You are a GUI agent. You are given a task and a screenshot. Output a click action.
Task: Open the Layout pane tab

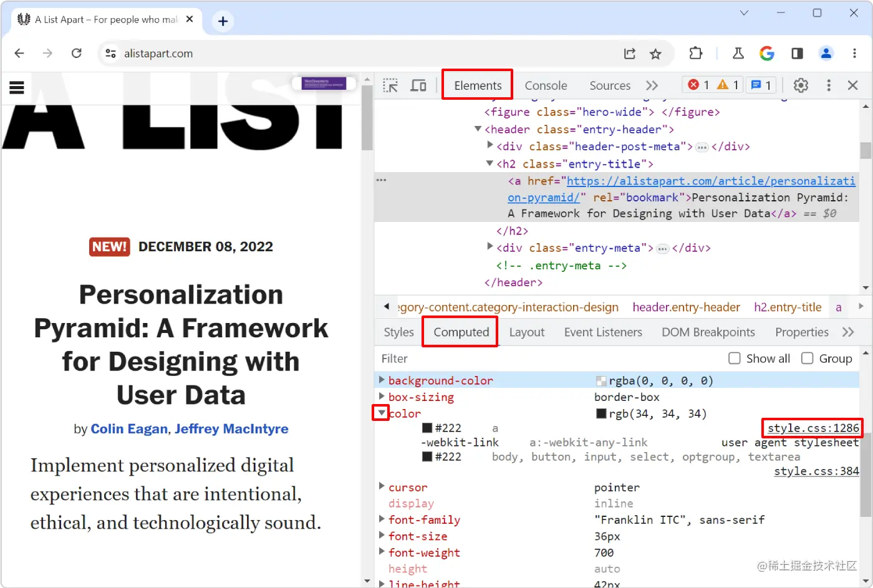coord(527,332)
